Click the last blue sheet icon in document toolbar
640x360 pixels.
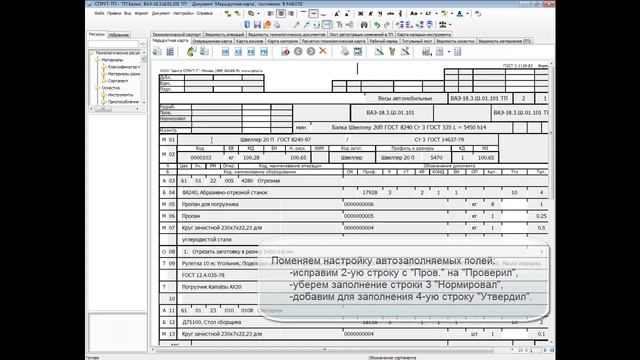coord(264,51)
